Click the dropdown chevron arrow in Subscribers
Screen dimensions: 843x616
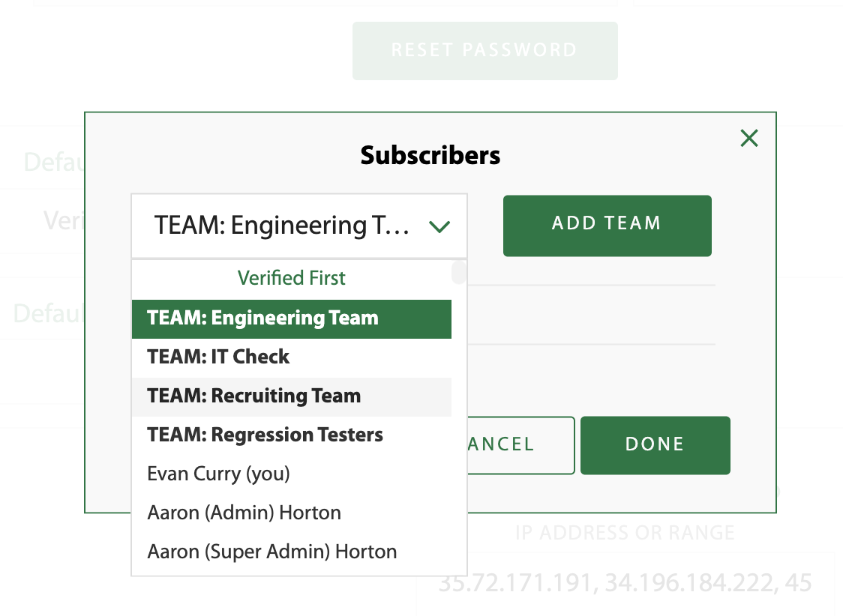point(439,226)
